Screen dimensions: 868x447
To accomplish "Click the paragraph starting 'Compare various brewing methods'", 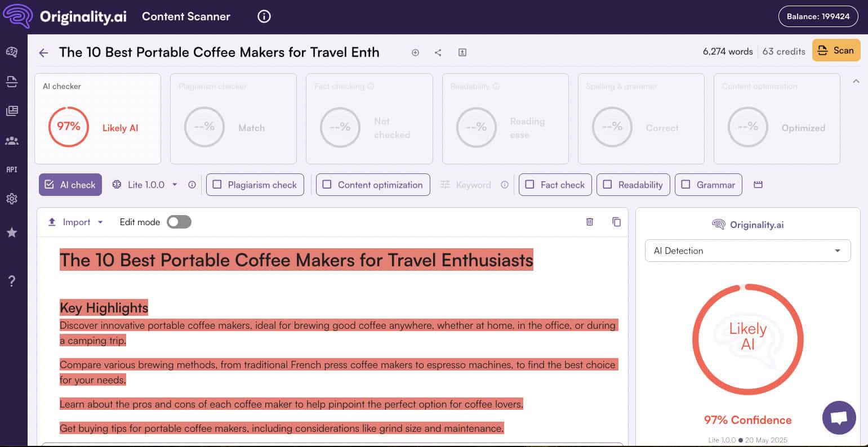I will (339, 372).
